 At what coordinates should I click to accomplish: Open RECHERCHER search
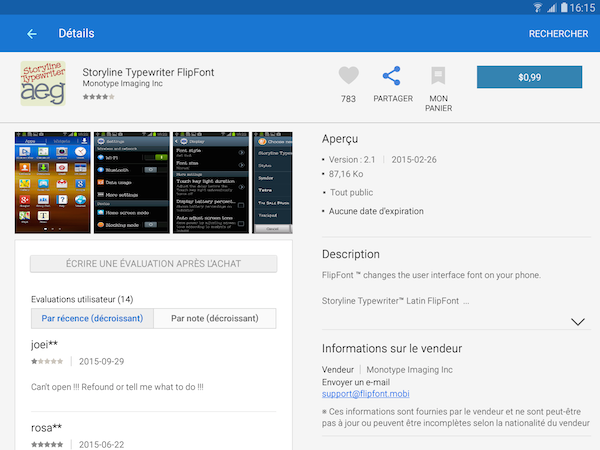558,34
